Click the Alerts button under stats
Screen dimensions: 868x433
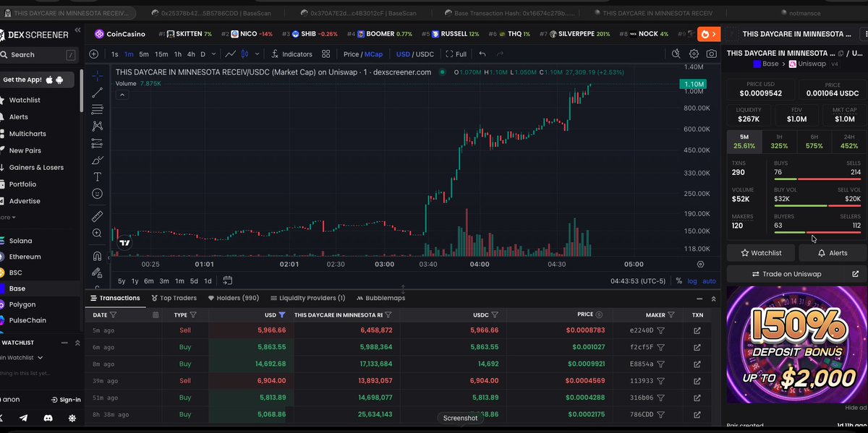coord(832,253)
